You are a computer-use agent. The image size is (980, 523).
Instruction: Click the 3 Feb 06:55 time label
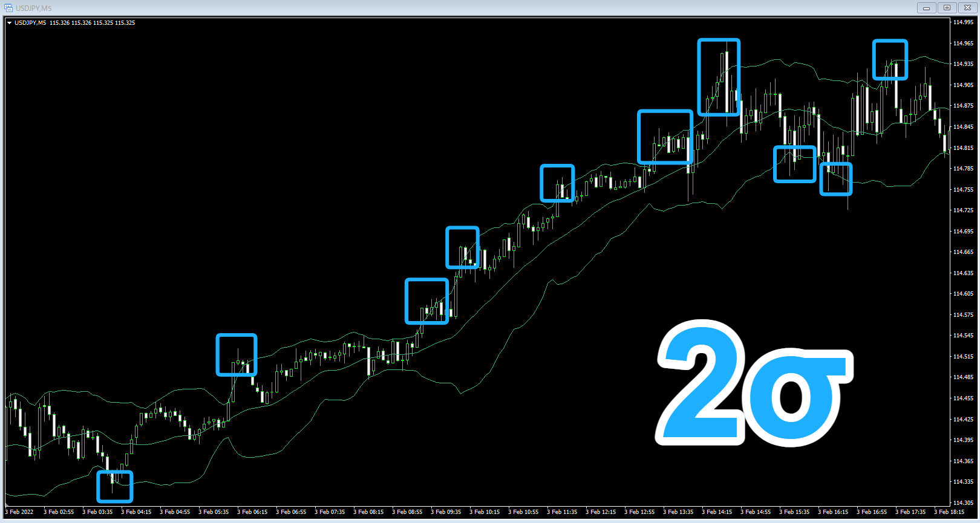coord(291,512)
